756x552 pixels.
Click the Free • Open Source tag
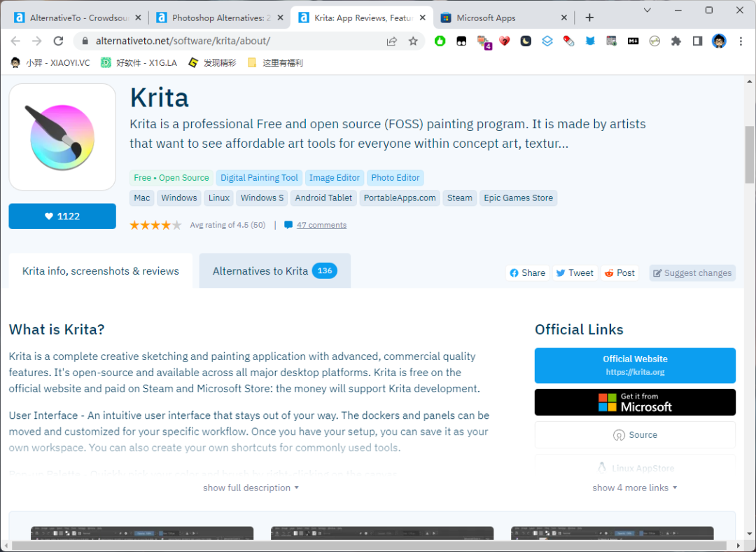point(171,177)
